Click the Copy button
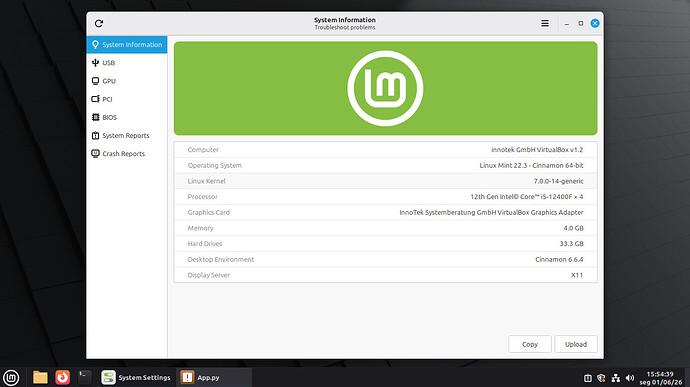 click(x=530, y=344)
